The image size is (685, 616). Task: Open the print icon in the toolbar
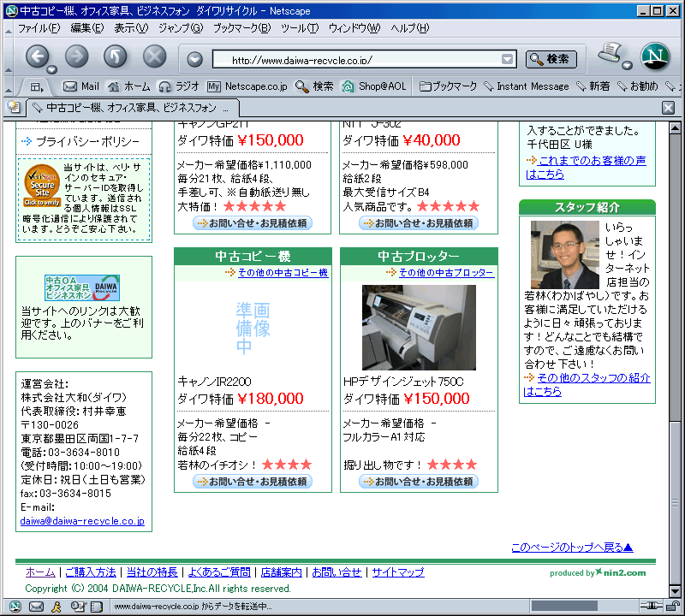[611, 53]
